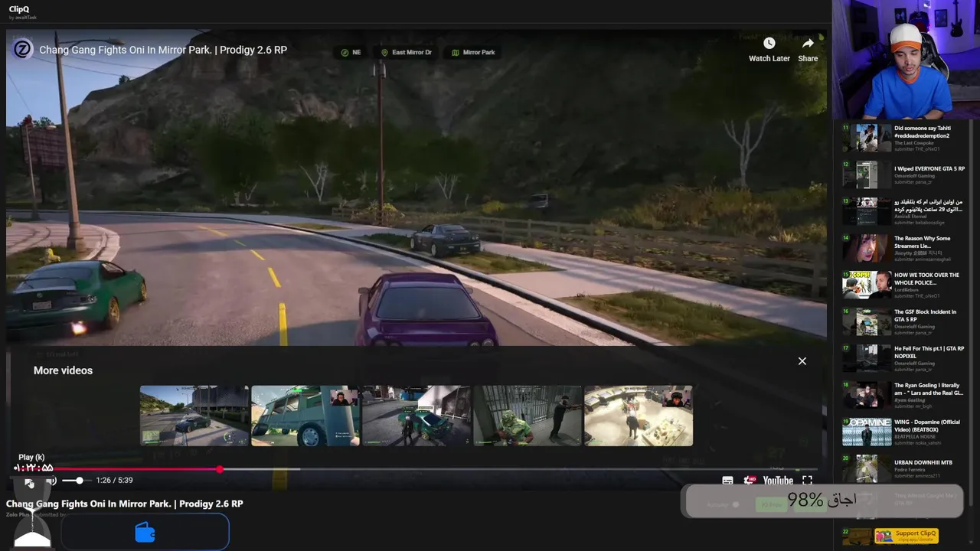Open the first More videos thumbnail with the street scene
Screen dimensions: 980x551
pyautogui.click(x=194, y=416)
